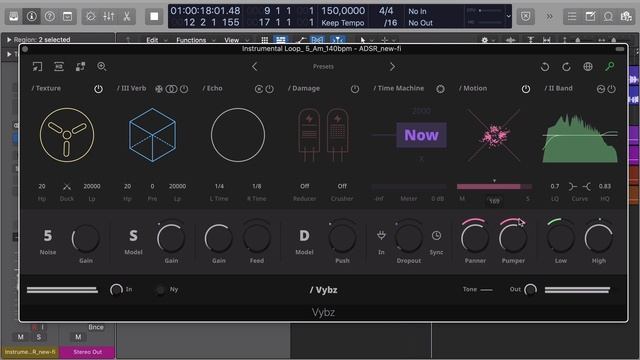The width and height of the screenshot is (640, 360).
Task: Click the Motion width meter bar
Action: coord(494,187)
